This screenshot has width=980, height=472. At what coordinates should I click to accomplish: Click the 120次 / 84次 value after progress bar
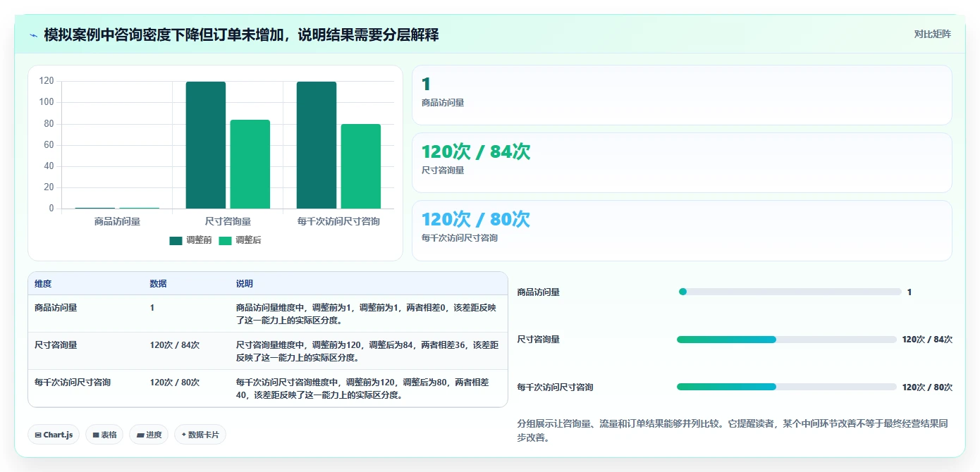point(927,340)
